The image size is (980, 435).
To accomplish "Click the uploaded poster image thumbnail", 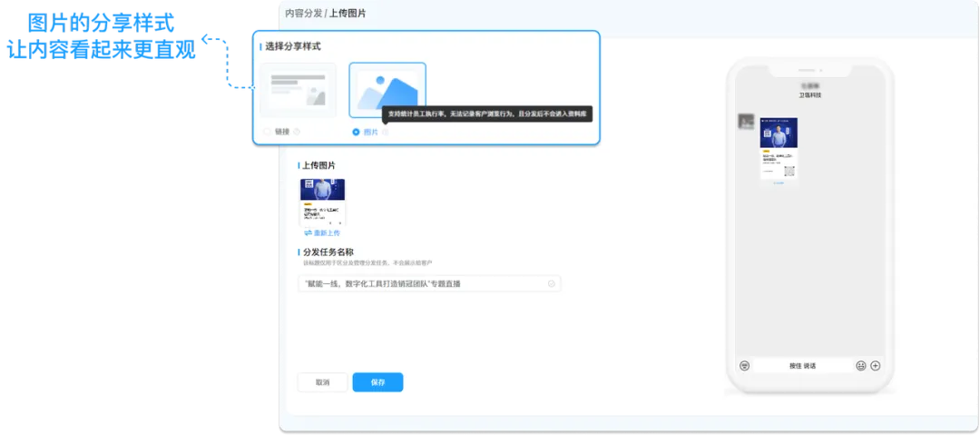I will coord(322,202).
